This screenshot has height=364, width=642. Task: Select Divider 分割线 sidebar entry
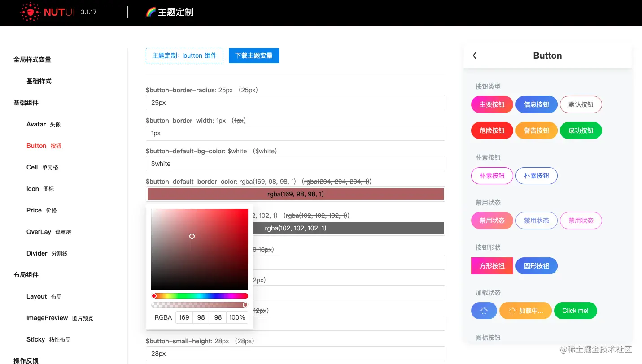click(x=46, y=253)
